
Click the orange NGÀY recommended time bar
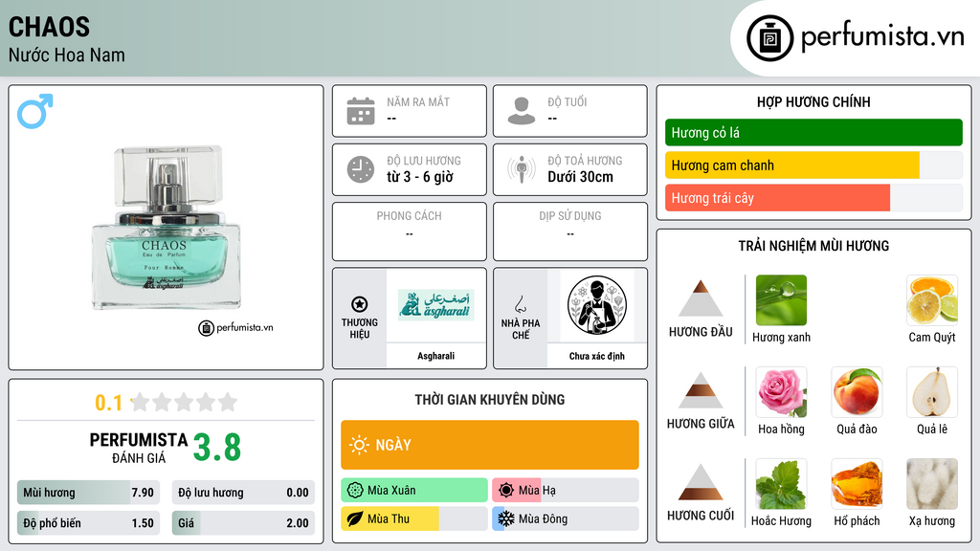point(490,445)
